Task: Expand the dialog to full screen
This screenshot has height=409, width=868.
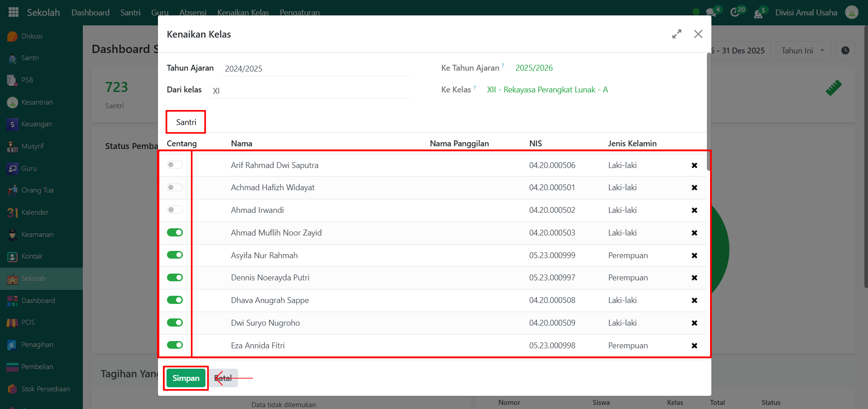Action: pyautogui.click(x=677, y=34)
